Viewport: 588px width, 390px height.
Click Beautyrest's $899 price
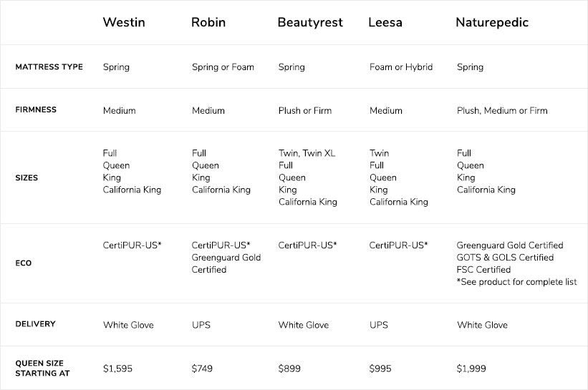(x=289, y=369)
